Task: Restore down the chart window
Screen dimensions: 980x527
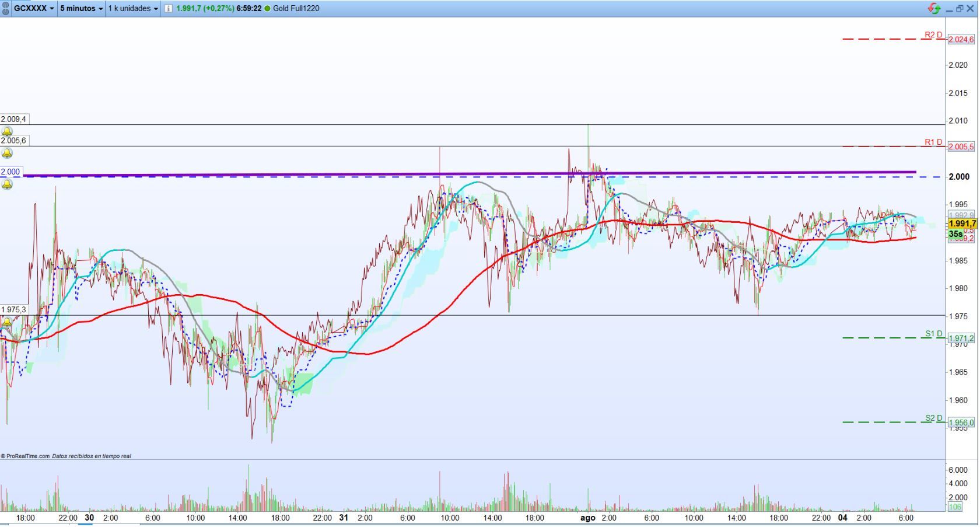Action: coord(960,8)
